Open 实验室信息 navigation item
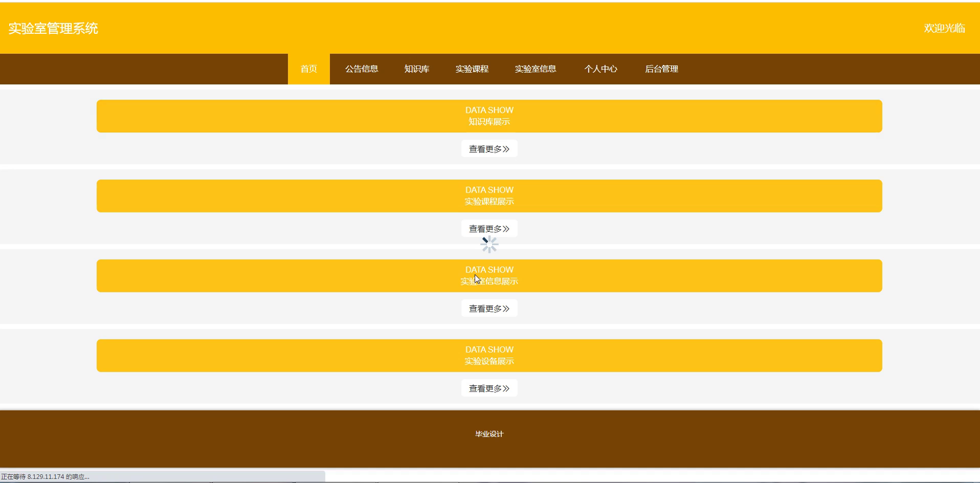 pyautogui.click(x=536, y=69)
